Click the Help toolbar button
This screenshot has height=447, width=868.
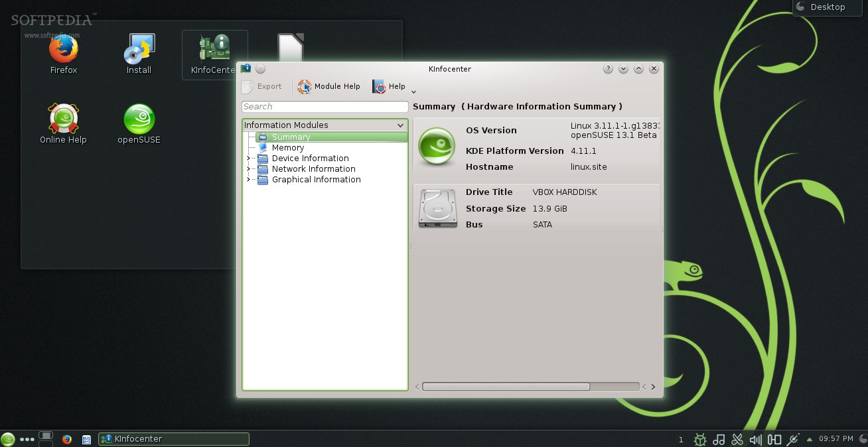click(x=389, y=86)
